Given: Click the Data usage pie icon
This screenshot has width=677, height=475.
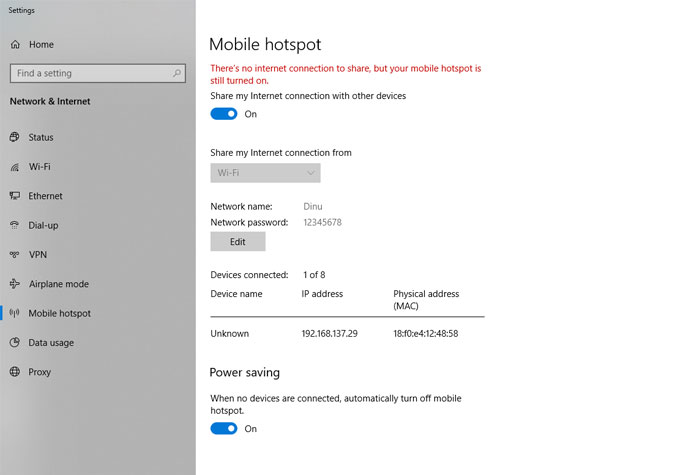Looking at the screenshot, I should (x=15, y=342).
